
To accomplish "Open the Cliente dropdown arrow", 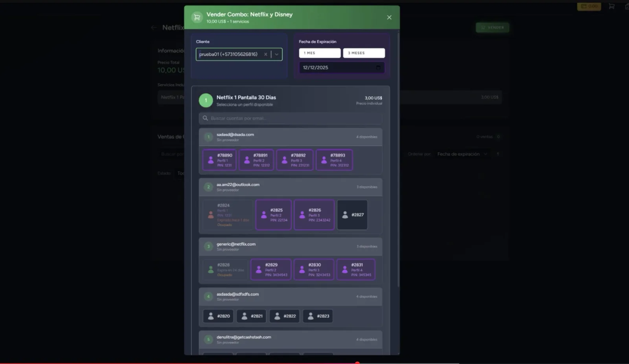I will pyautogui.click(x=277, y=54).
